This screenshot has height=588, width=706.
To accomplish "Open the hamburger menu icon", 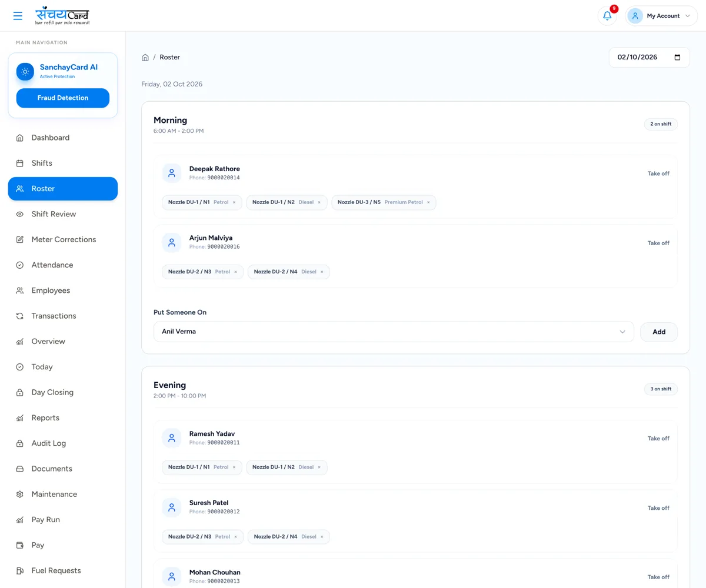I will (x=18, y=16).
